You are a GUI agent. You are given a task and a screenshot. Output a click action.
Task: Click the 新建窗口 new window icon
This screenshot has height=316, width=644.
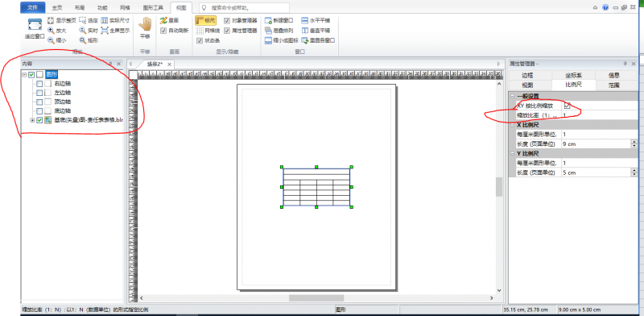pyautogui.click(x=268, y=20)
